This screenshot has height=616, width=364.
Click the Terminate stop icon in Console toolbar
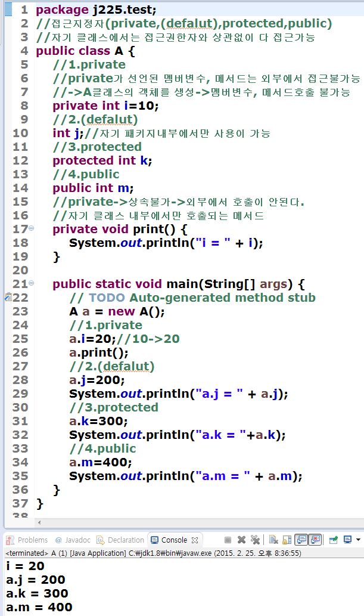228,540
